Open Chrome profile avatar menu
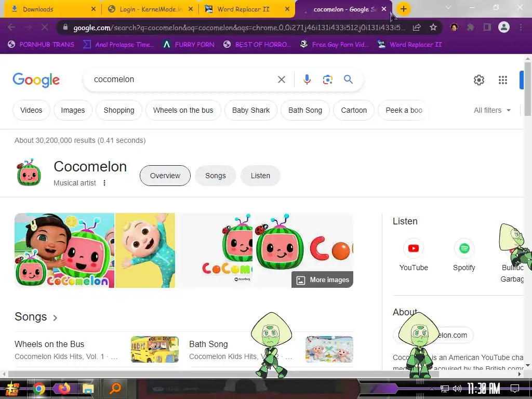532x399 pixels. [x=504, y=27]
